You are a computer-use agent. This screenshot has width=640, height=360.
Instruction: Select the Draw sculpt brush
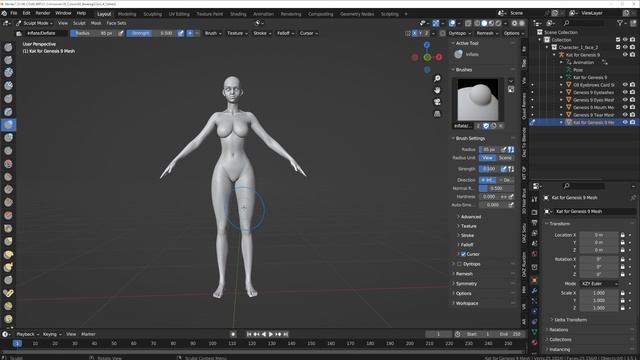click(8, 47)
